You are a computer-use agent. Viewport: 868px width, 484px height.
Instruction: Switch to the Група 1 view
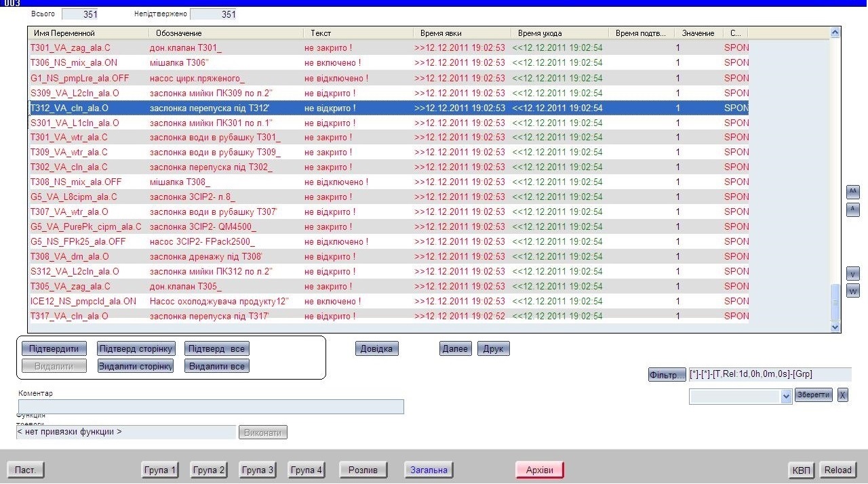(160, 470)
